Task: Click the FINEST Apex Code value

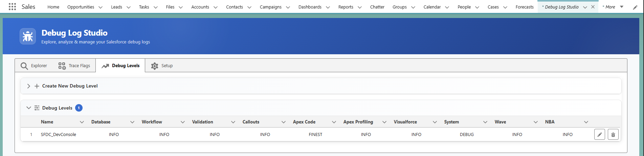Action: pyautogui.click(x=315, y=135)
